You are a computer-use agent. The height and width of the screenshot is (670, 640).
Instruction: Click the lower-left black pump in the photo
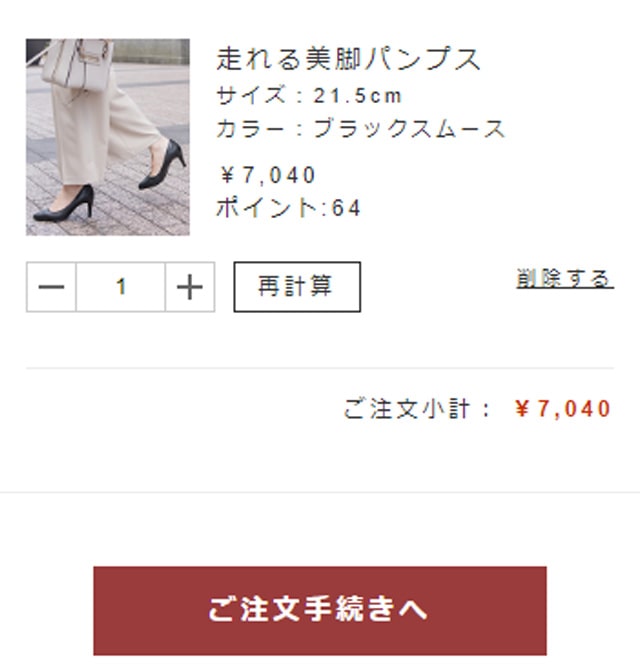point(64,204)
